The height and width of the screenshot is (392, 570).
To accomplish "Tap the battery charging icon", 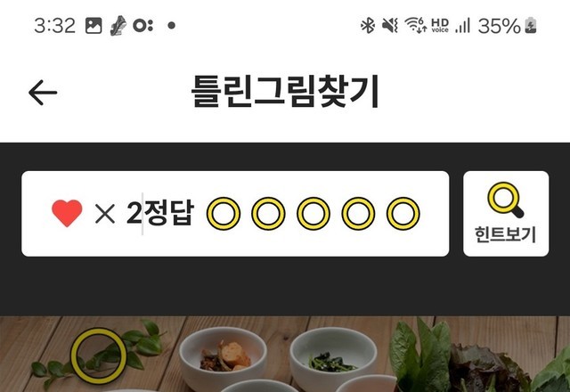I will pyautogui.click(x=531, y=26).
